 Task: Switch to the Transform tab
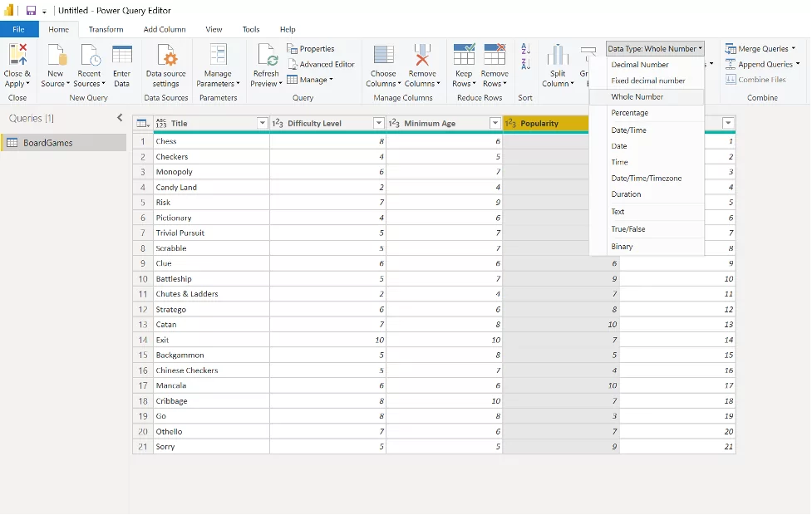coord(106,30)
